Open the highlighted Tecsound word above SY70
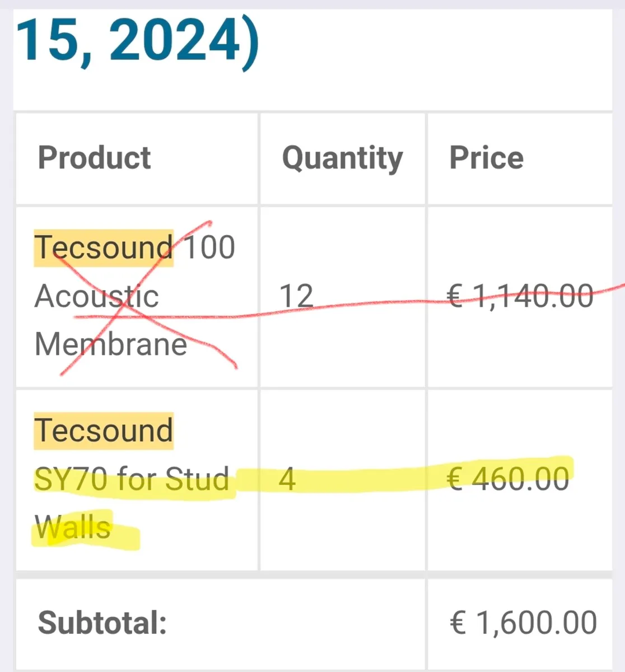The image size is (625, 672). coord(104,431)
